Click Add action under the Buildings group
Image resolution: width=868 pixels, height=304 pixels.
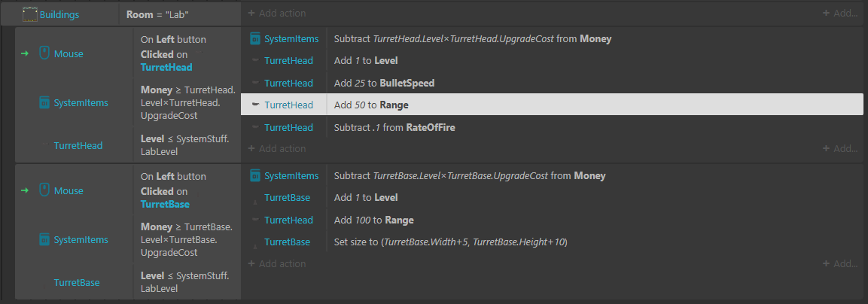276,13
